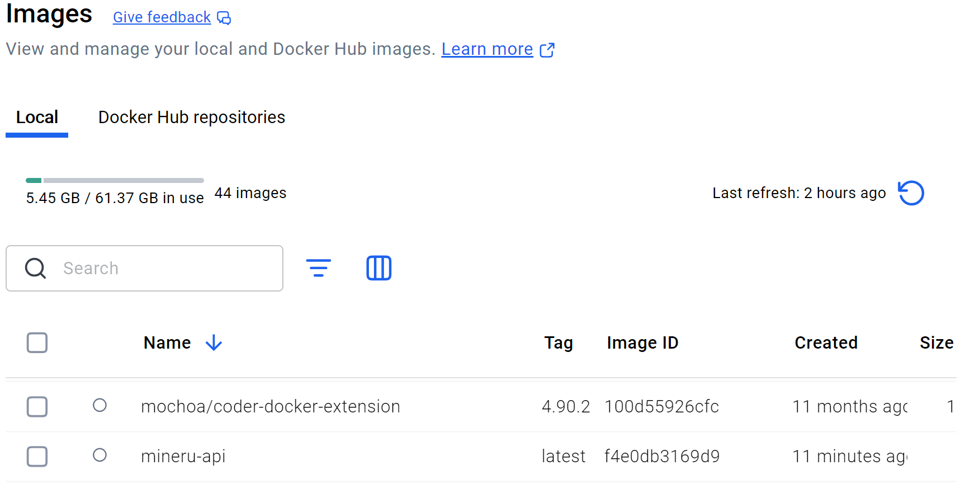
Task: Open the Learn more link
Action: click(x=487, y=49)
